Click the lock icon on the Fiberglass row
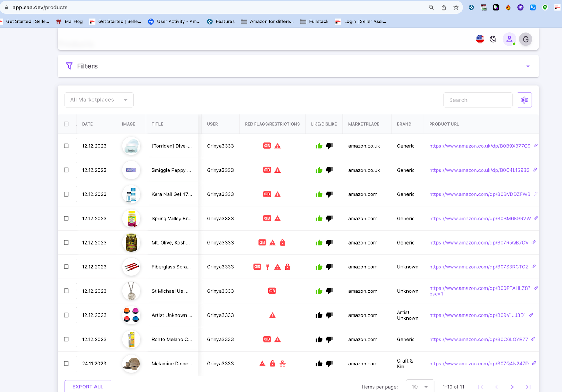The image size is (562, 392). [287, 267]
